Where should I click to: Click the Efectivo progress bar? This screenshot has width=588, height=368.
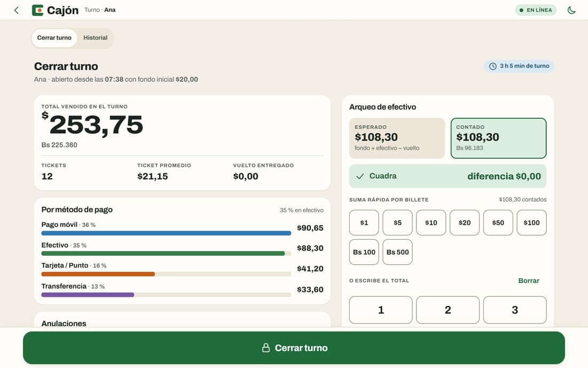(166, 254)
